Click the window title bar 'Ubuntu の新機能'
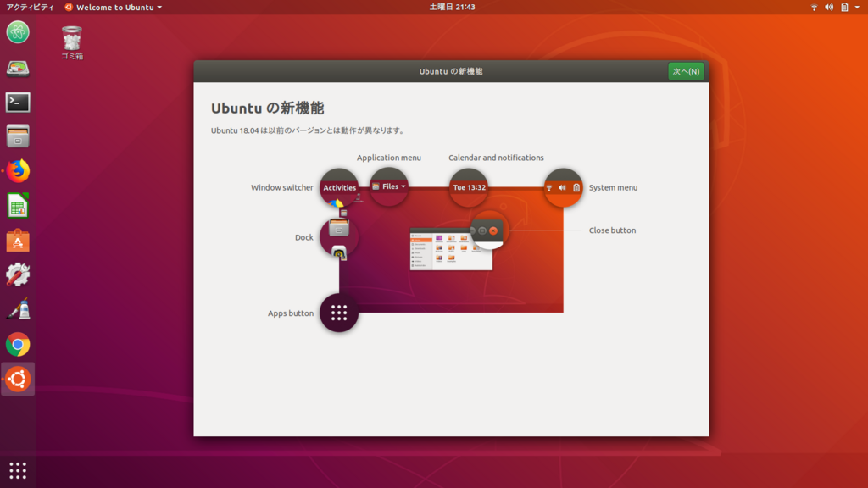Image resolution: width=868 pixels, height=488 pixels. tap(451, 71)
